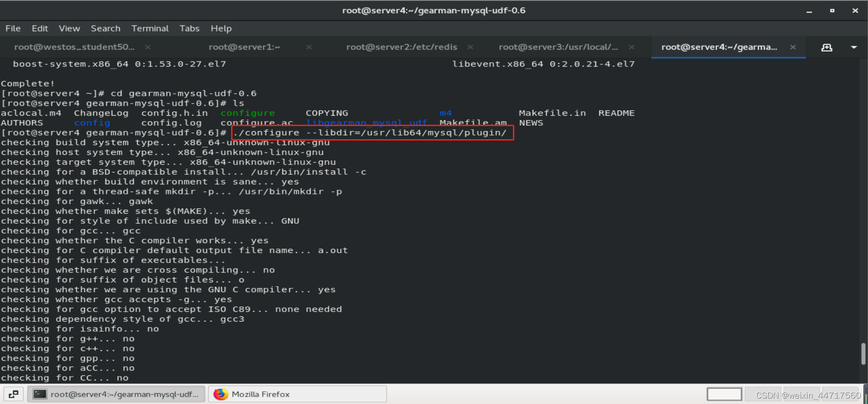Click 'README' in the ls output
868x404 pixels.
617,113
